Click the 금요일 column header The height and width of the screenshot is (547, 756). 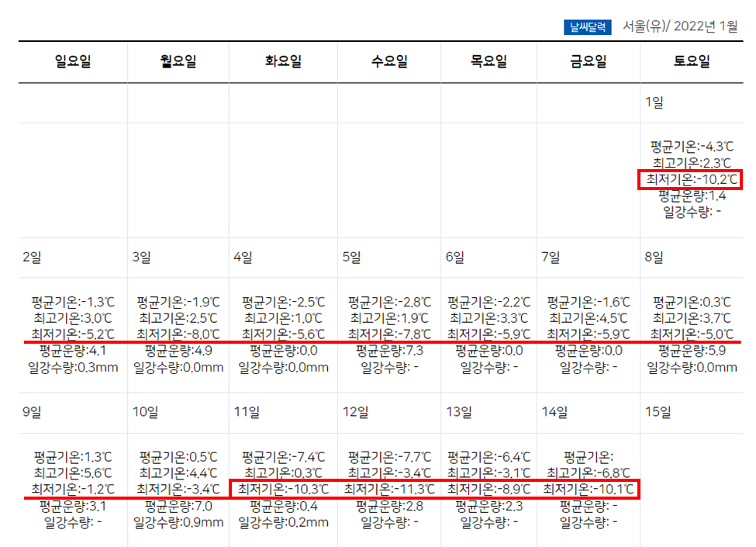[x=589, y=61]
